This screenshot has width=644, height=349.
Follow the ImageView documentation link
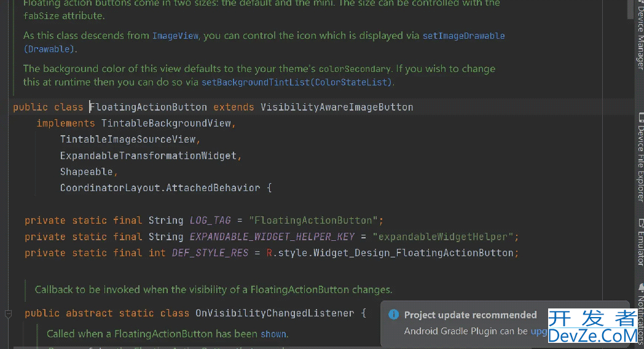pos(175,36)
